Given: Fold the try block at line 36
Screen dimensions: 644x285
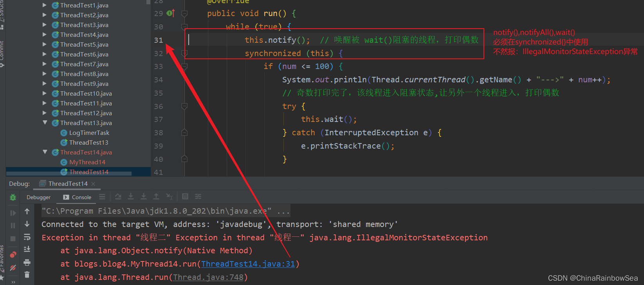Looking at the screenshot, I should (184, 106).
